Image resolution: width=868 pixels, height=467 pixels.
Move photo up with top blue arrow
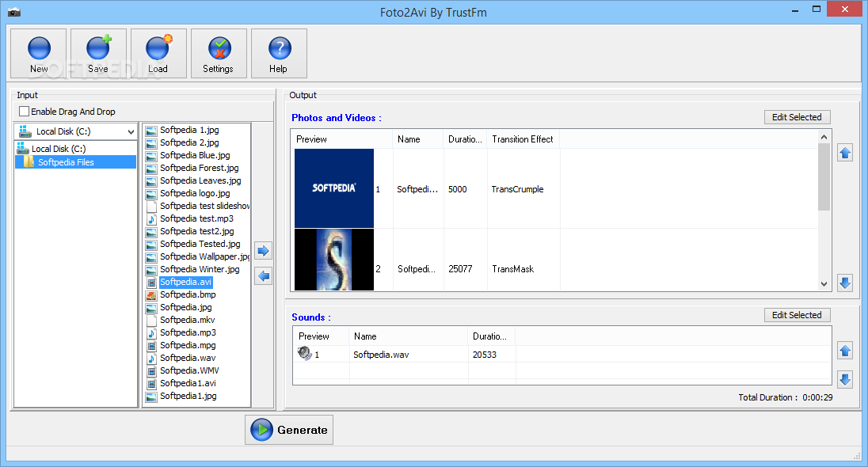tap(845, 153)
